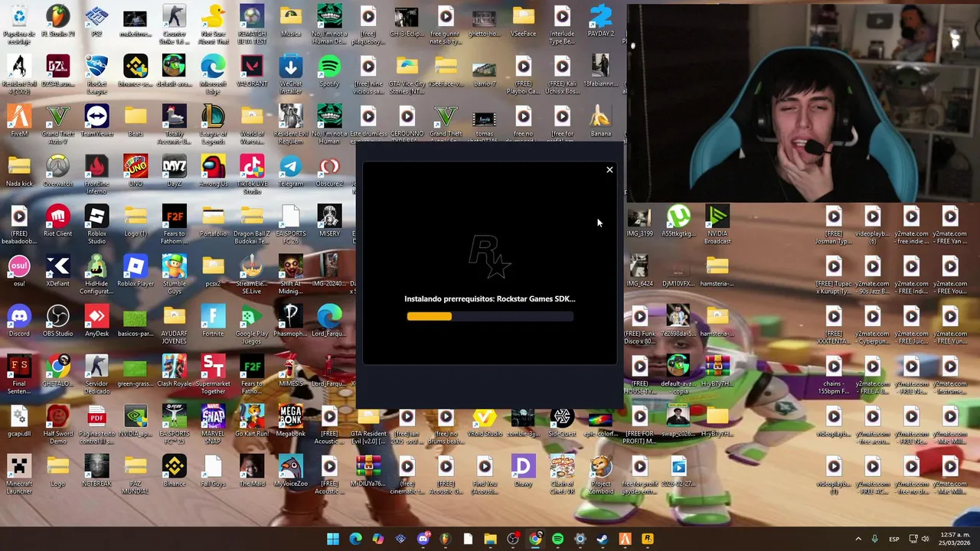Select the Megabonk desktop shortcut
This screenshot has height=551, width=980.
click(x=291, y=421)
